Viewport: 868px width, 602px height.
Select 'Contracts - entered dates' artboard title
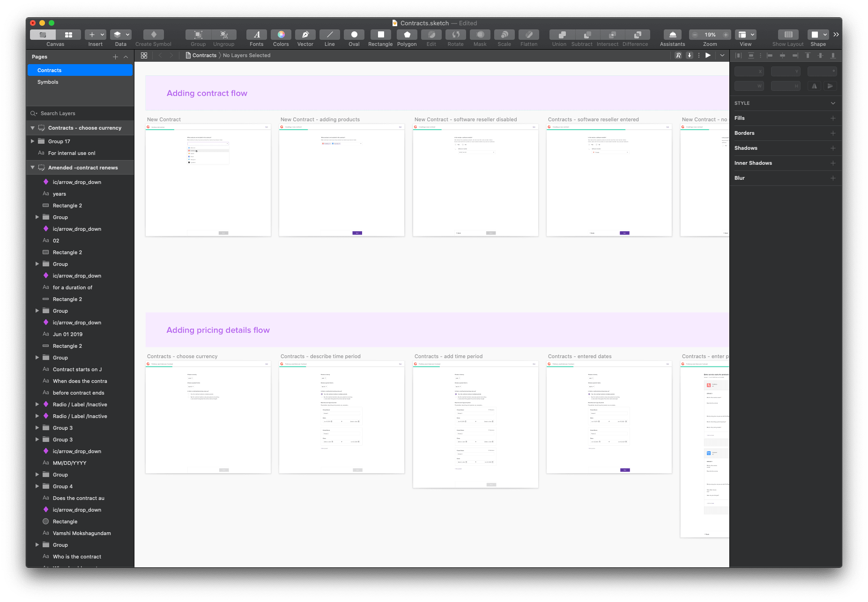pos(579,356)
